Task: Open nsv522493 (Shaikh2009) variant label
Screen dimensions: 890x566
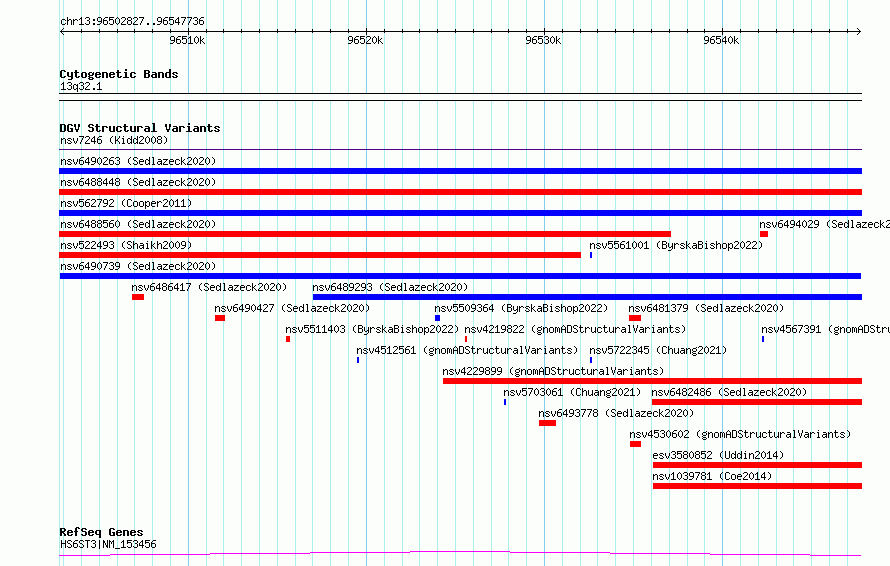Action: click(x=126, y=245)
